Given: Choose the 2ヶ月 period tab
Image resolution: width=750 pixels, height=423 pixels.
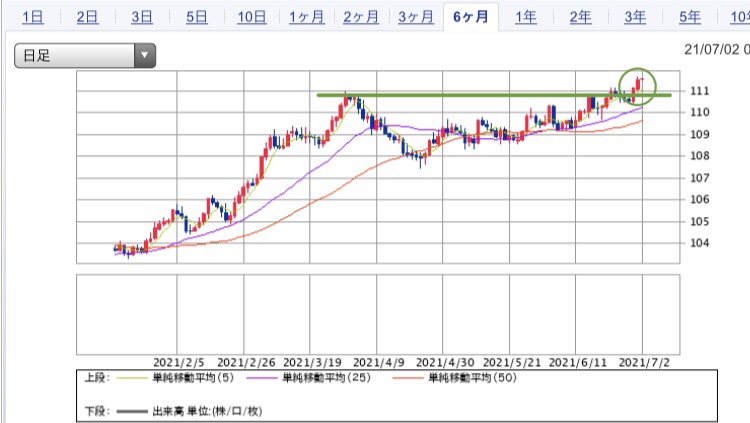Looking at the screenshot, I should click(x=361, y=18).
